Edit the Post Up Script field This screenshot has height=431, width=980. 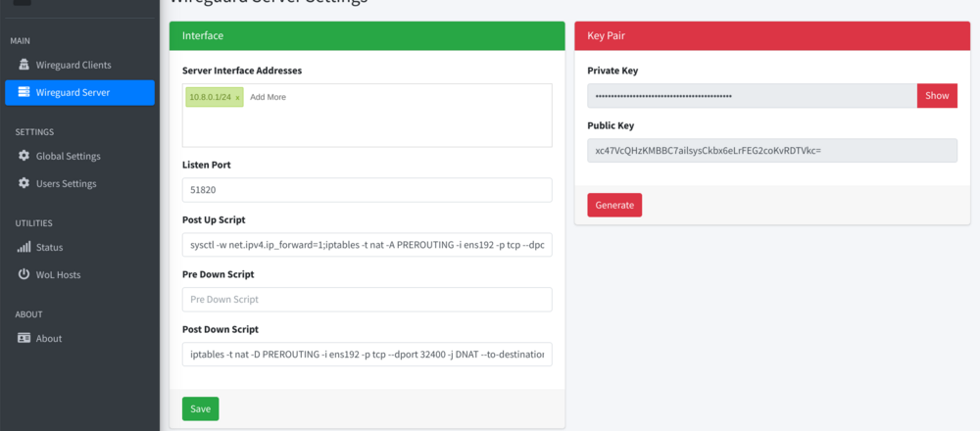[x=367, y=245]
